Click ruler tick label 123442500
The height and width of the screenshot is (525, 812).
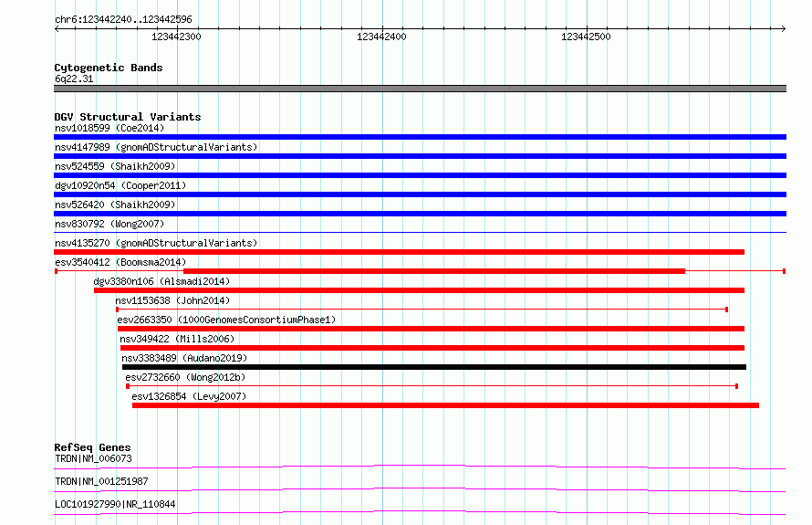point(586,37)
